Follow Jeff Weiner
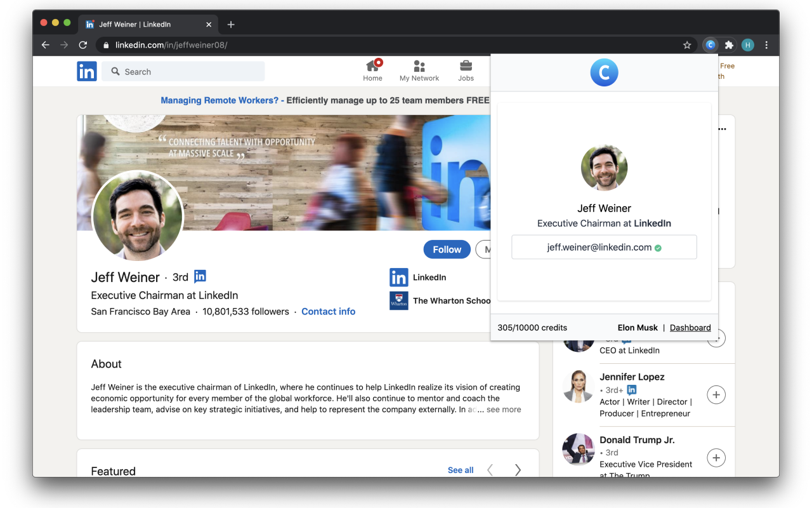 pyautogui.click(x=447, y=250)
